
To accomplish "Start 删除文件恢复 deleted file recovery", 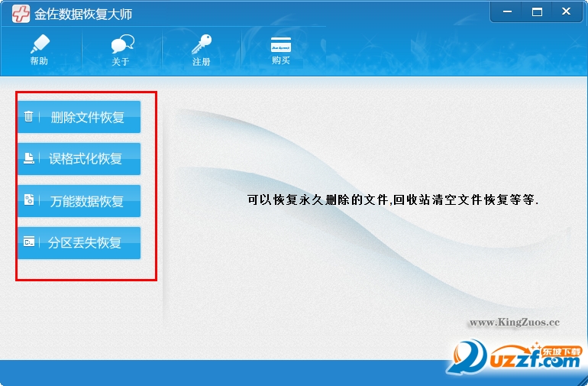I will click(x=87, y=118).
